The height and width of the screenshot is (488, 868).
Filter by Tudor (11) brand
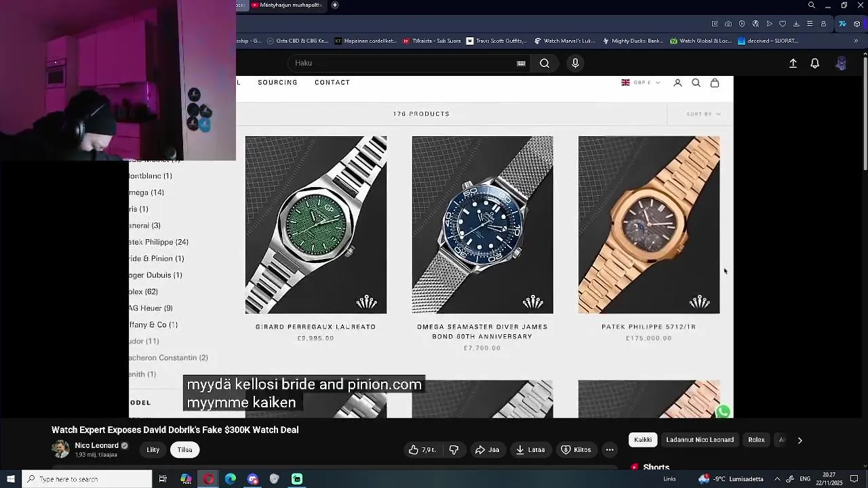point(144,341)
